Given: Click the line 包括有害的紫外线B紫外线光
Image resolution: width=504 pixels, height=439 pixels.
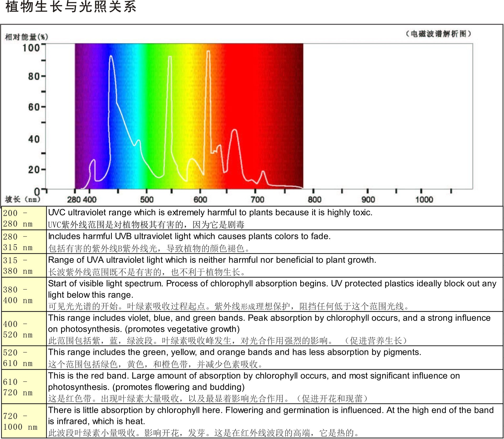Looking at the screenshot, I should click(149, 248).
